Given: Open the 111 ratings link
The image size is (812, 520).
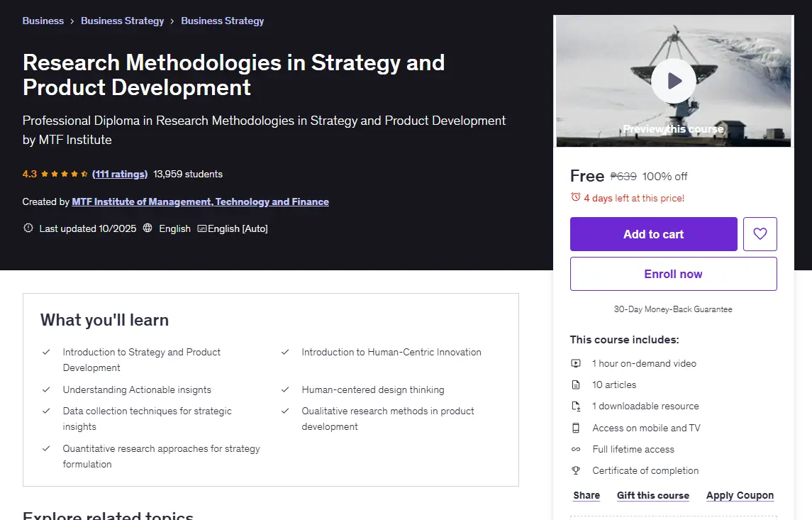Looking at the screenshot, I should coord(120,174).
